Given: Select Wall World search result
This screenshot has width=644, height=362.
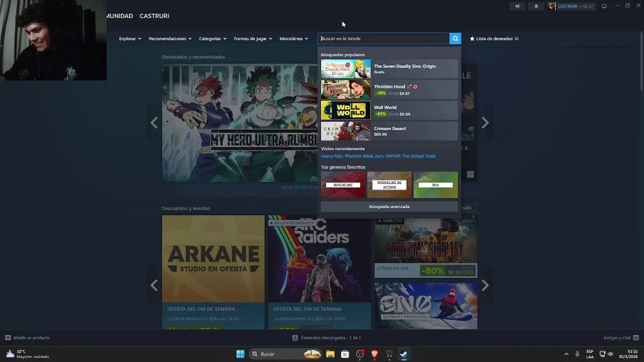Looking at the screenshot, I should tap(389, 111).
